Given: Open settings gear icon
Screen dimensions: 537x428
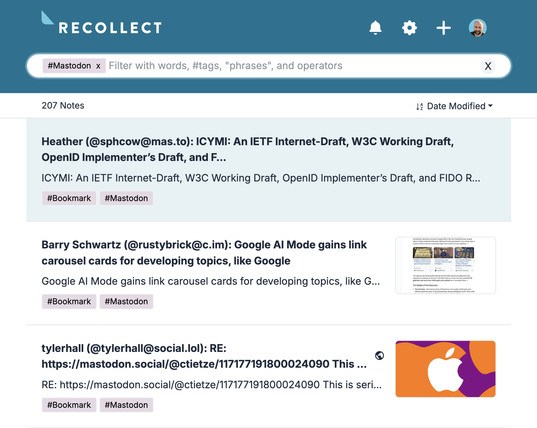Looking at the screenshot, I should [x=409, y=28].
